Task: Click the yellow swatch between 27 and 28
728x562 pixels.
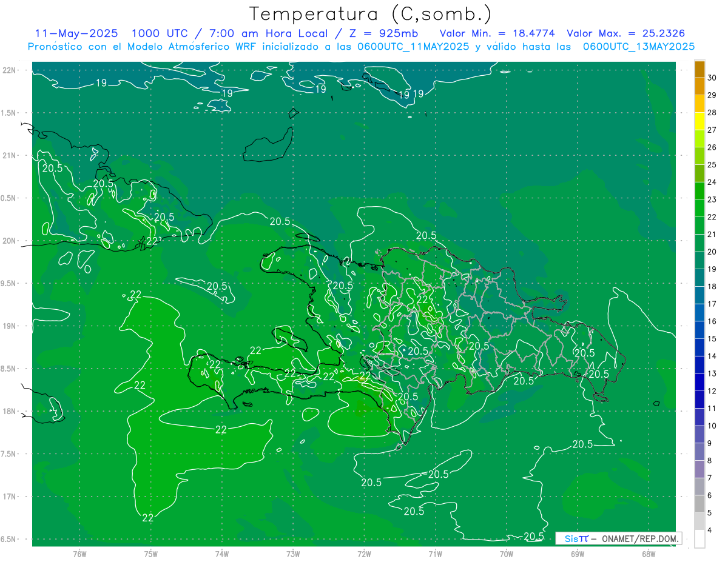Action: [x=699, y=121]
